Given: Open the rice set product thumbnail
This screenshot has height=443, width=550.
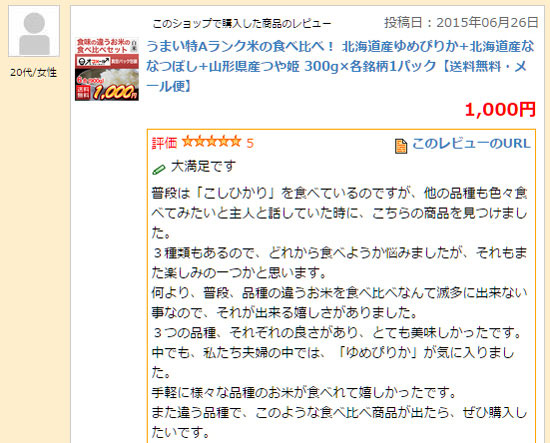Looking at the screenshot, I should tap(107, 69).
